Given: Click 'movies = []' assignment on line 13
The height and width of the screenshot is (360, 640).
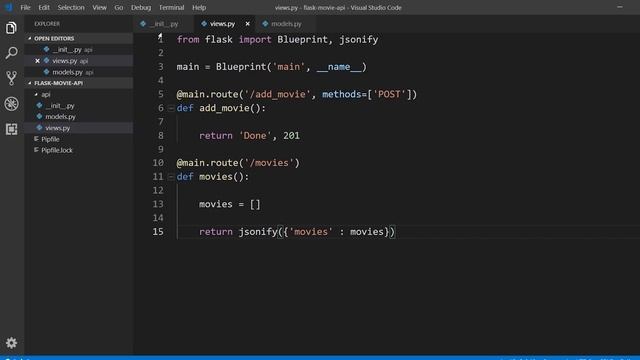Looking at the screenshot, I should click(x=229, y=204).
